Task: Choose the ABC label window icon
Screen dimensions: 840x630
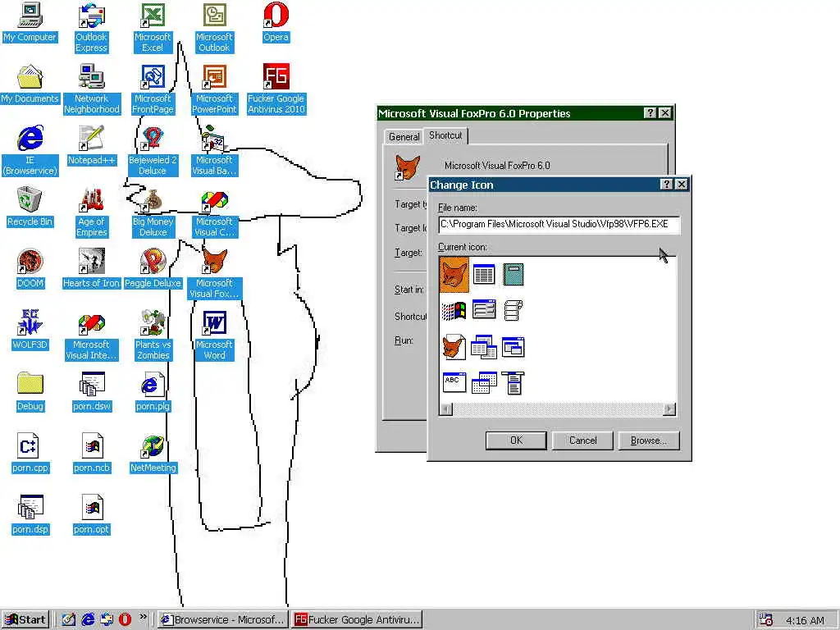Action: click(x=454, y=382)
